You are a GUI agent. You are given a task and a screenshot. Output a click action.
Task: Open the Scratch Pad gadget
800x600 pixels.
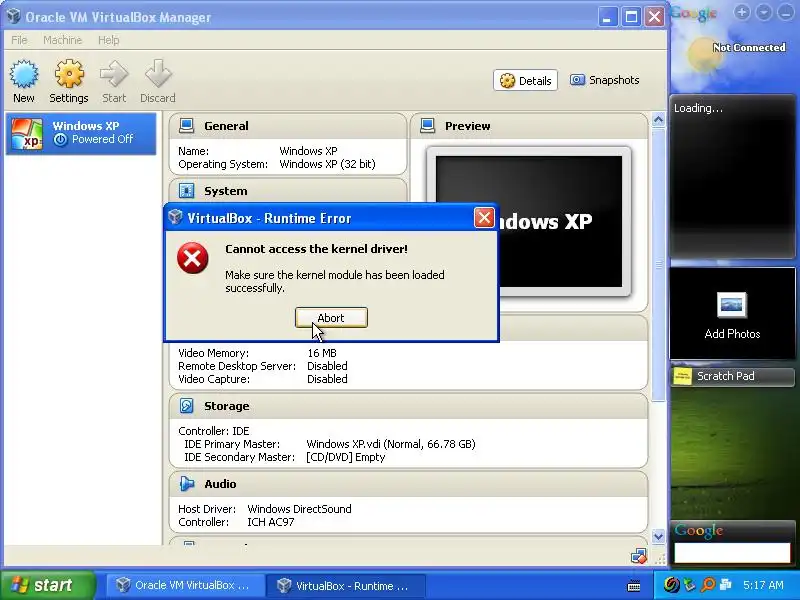[x=732, y=377]
